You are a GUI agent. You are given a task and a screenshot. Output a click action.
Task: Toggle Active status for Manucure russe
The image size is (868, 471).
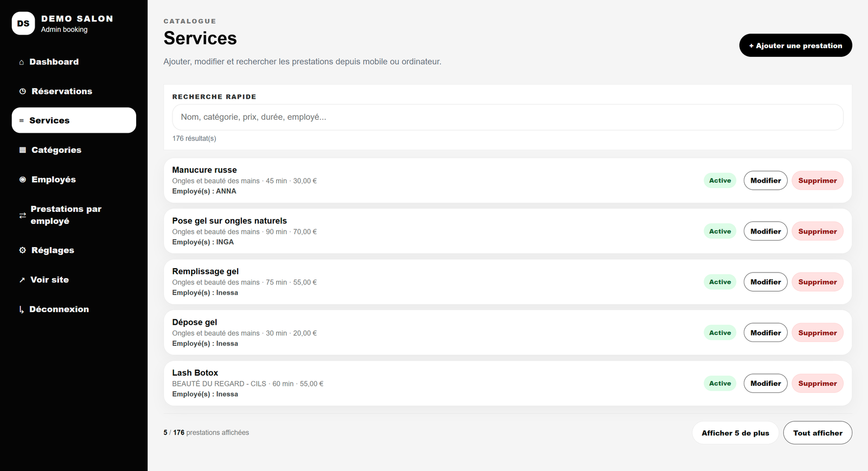(720, 180)
